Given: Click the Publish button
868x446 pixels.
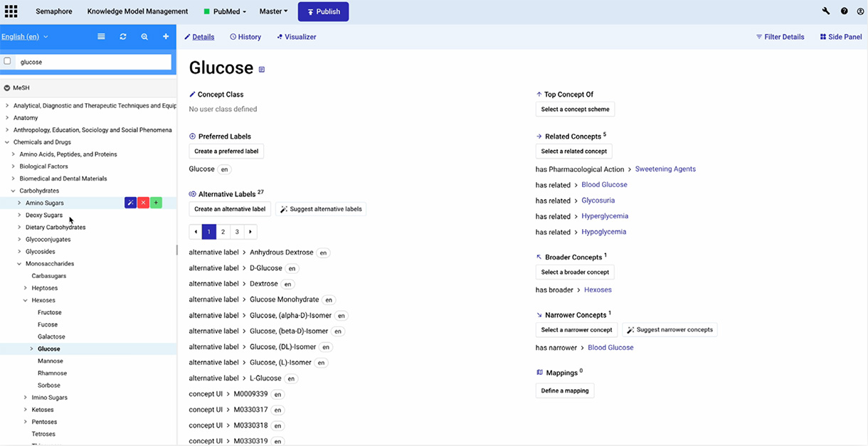Looking at the screenshot, I should [x=323, y=11].
